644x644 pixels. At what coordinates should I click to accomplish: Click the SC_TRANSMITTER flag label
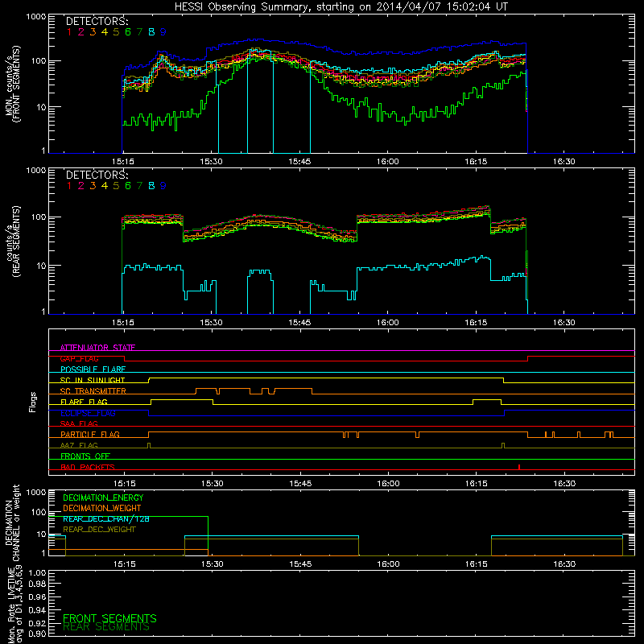tap(93, 391)
